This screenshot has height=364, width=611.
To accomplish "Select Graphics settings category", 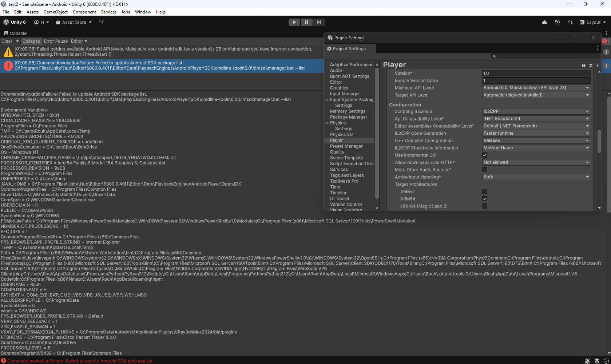I will click(x=339, y=88).
